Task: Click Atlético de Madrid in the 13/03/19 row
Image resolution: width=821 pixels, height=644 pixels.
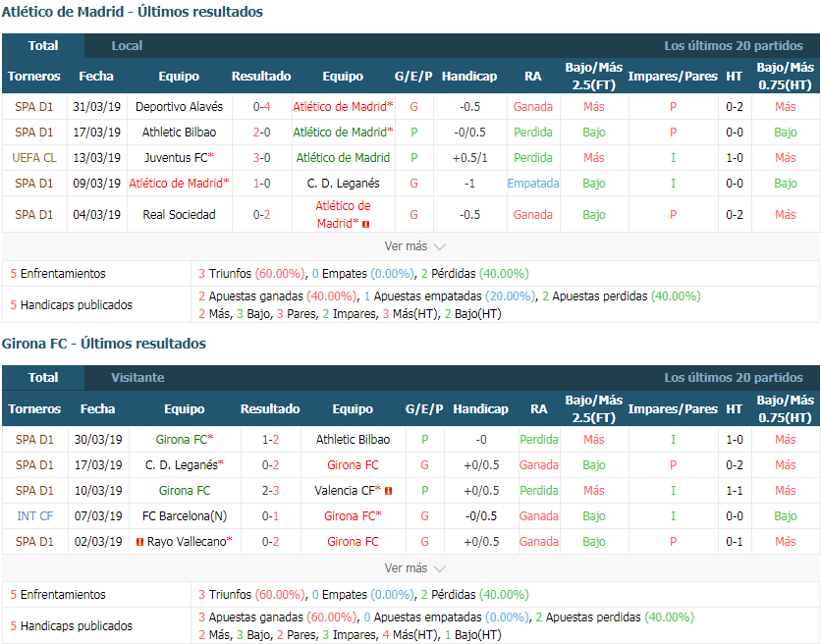Action: (x=343, y=158)
